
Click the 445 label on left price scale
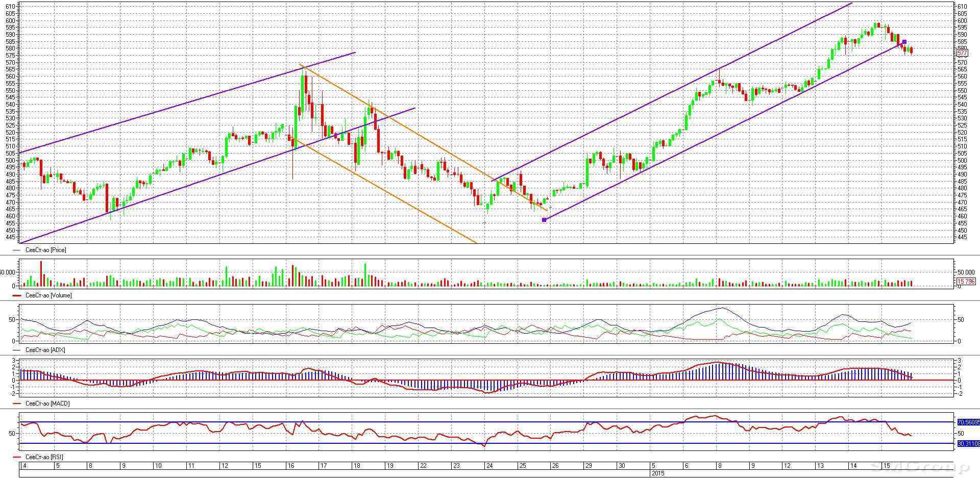click(9, 237)
